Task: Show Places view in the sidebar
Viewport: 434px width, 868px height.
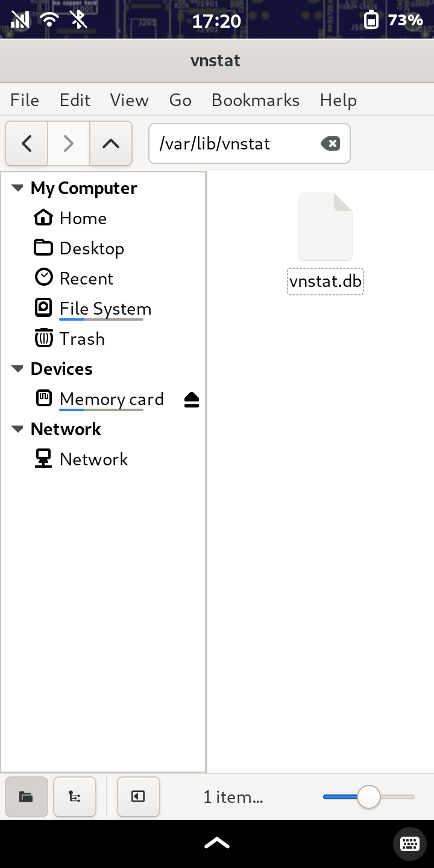Action: point(27,797)
